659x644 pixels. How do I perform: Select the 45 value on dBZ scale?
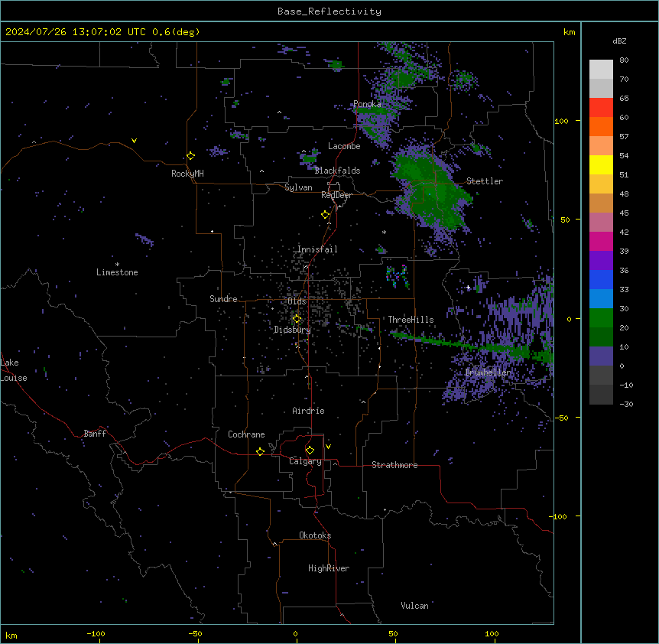(x=624, y=213)
